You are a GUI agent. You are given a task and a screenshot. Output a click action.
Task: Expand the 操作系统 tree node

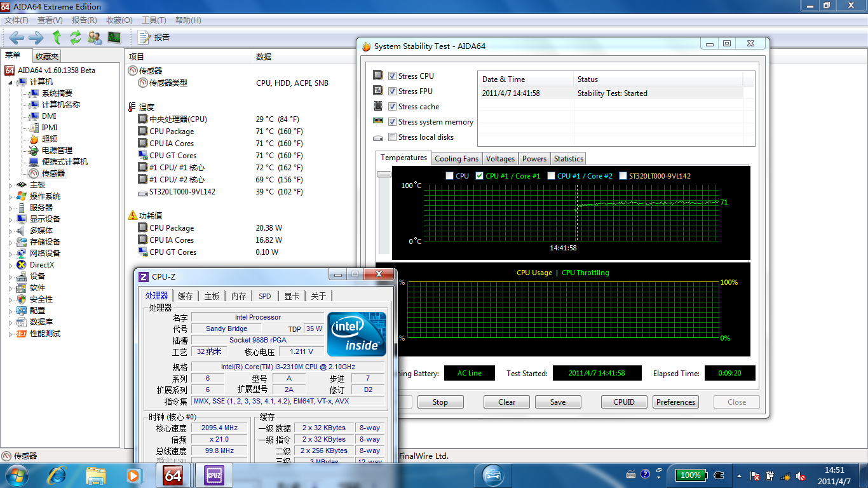[10, 196]
